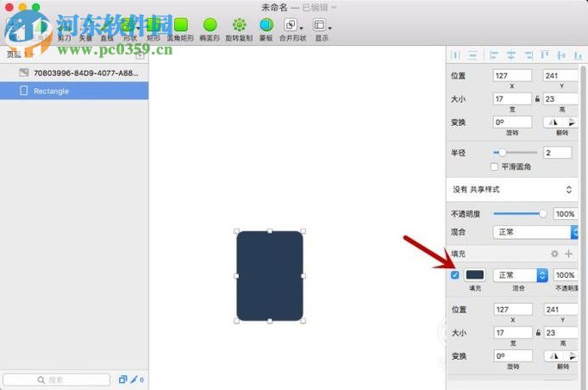Click the radius value field showing 2
The height and width of the screenshot is (390, 588).
557,153
